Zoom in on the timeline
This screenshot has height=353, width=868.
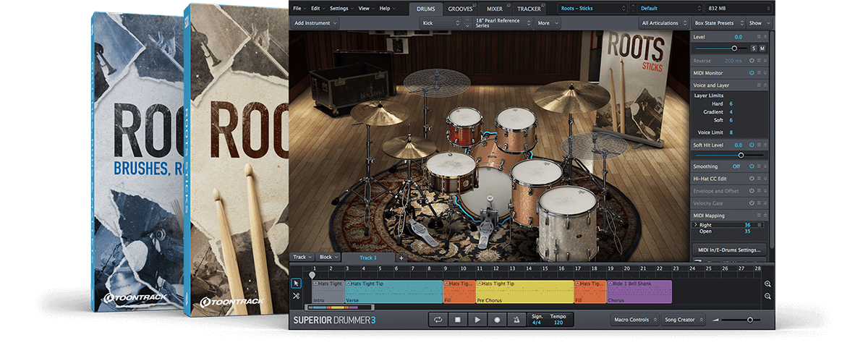point(767,284)
